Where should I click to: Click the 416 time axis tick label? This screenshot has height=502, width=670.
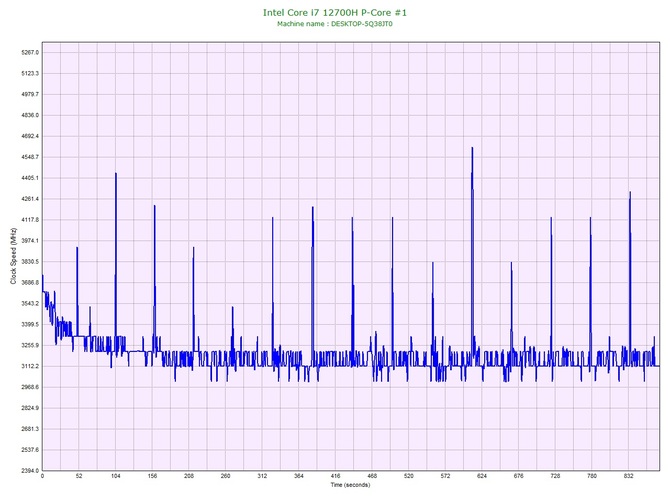pyautogui.click(x=335, y=476)
